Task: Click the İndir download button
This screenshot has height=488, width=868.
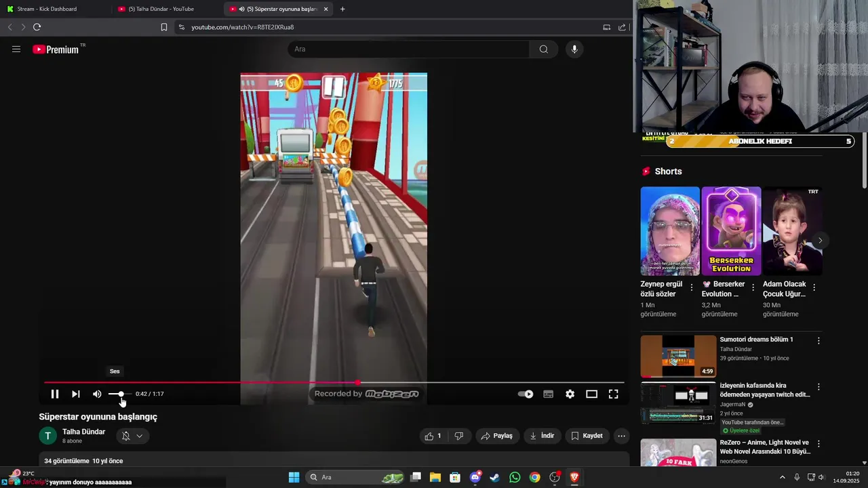Action: click(542, 436)
